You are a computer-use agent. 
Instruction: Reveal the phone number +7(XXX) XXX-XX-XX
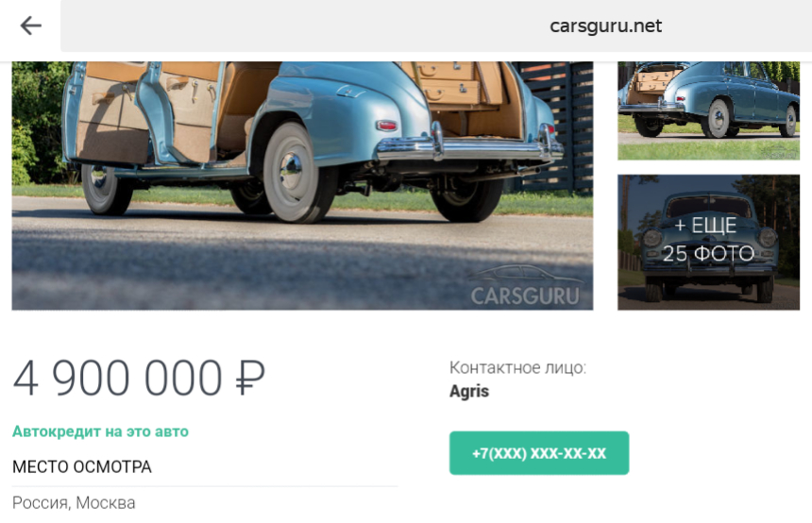tap(539, 453)
